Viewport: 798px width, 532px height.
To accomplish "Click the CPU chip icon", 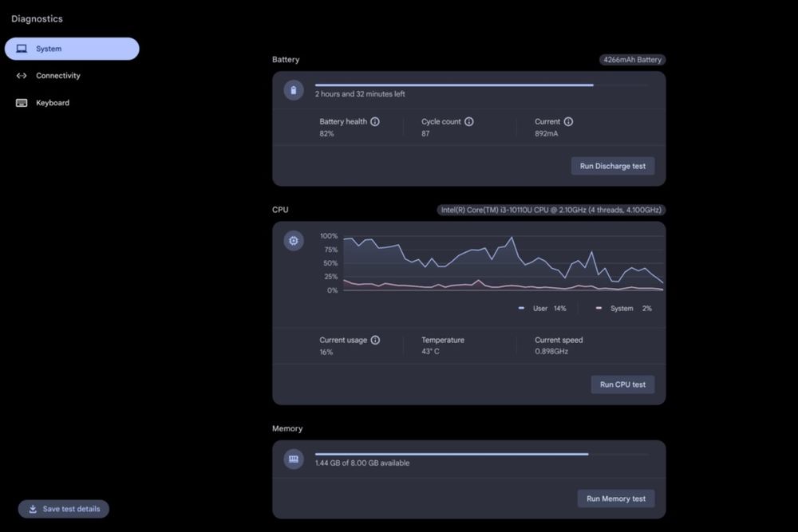I will (294, 241).
